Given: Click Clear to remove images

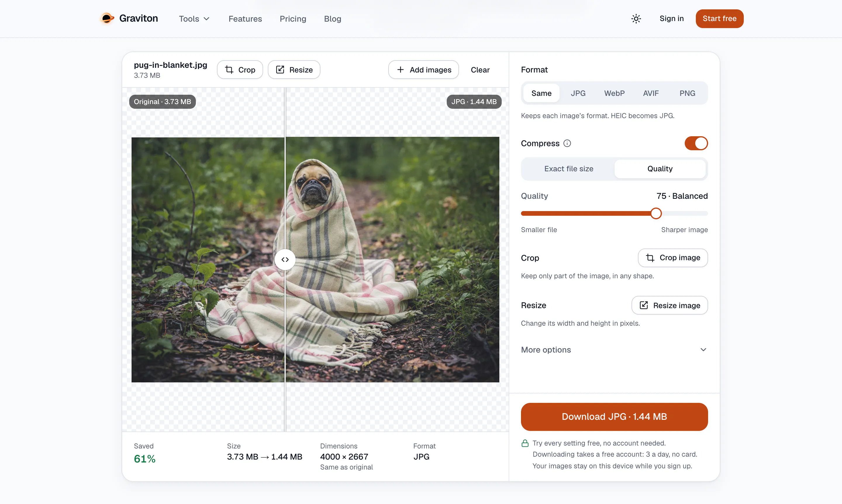Looking at the screenshot, I should pos(480,70).
